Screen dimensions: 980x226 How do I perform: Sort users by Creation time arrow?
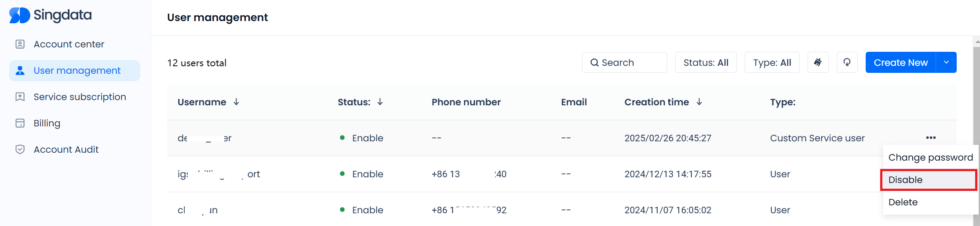(x=699, y=102)
